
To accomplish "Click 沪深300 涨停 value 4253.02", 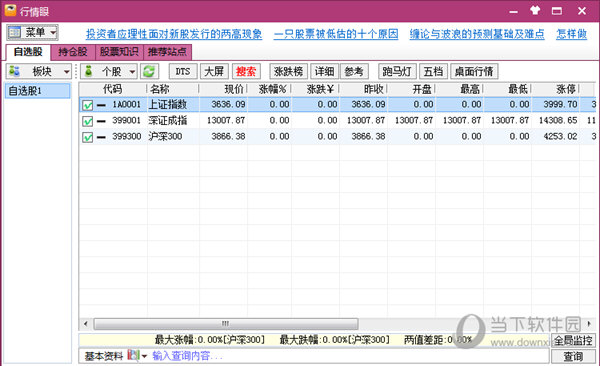I will 560,137.
